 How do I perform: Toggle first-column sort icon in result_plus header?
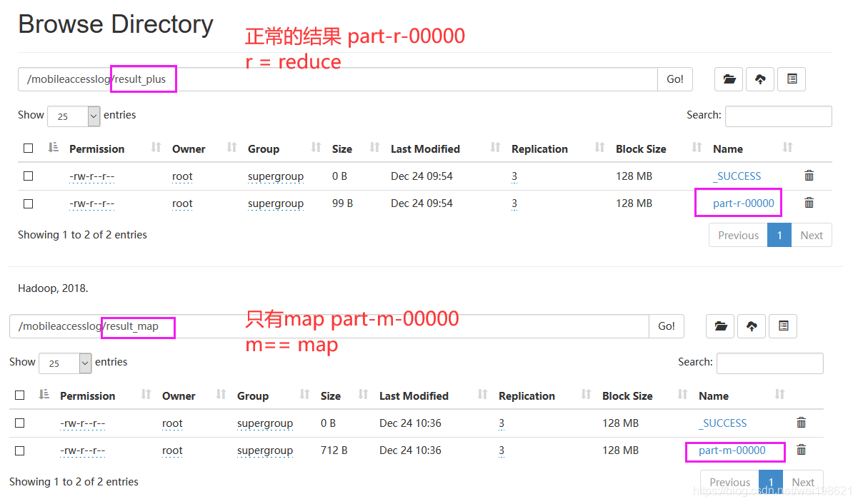[x=53, y=148]
